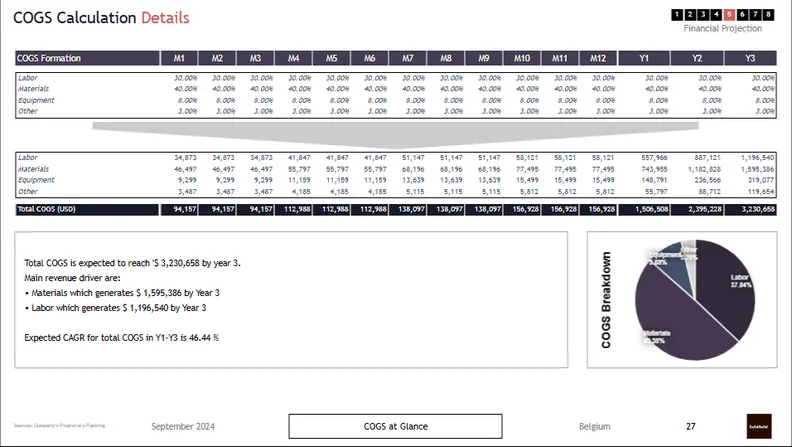Click section number box 2
Screen dimensions: 792x447
coord(690,15)
